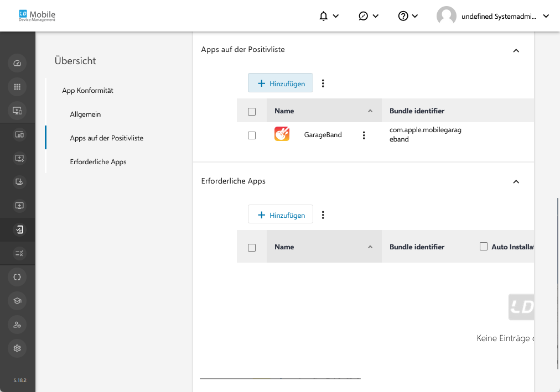
Task: Click the screen transfer arrow sidebar icon
Action: (19, 158)
